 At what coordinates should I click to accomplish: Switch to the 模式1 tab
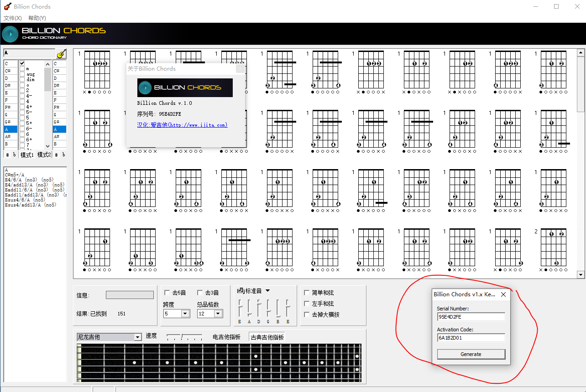27,155
